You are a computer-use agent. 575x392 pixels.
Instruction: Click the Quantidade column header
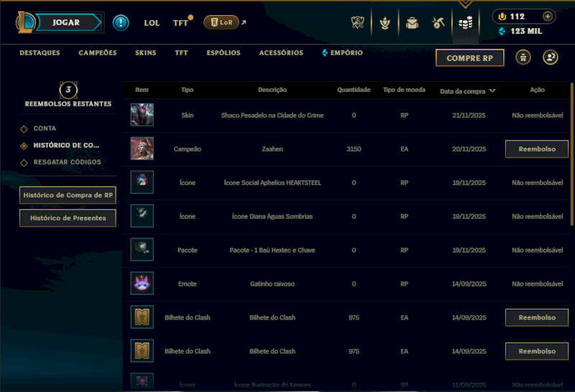(354, 90)
